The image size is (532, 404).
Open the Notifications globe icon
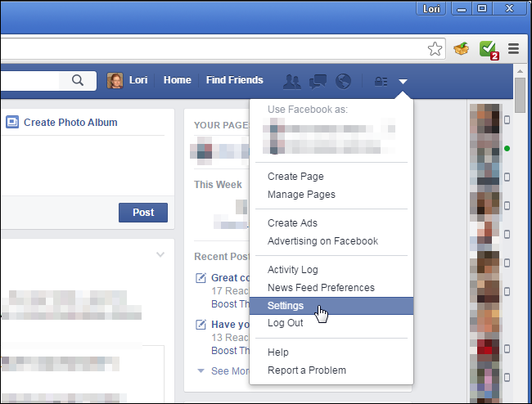[x=343, y=81]
